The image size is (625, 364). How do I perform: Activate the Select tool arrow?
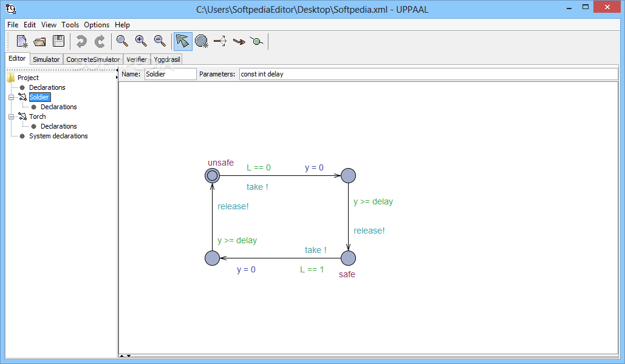pos(183,41)
